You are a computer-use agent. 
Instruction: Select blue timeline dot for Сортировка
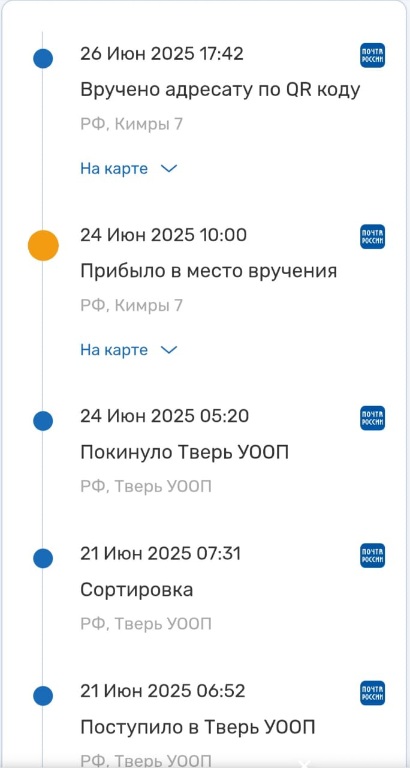coord(43,558)
